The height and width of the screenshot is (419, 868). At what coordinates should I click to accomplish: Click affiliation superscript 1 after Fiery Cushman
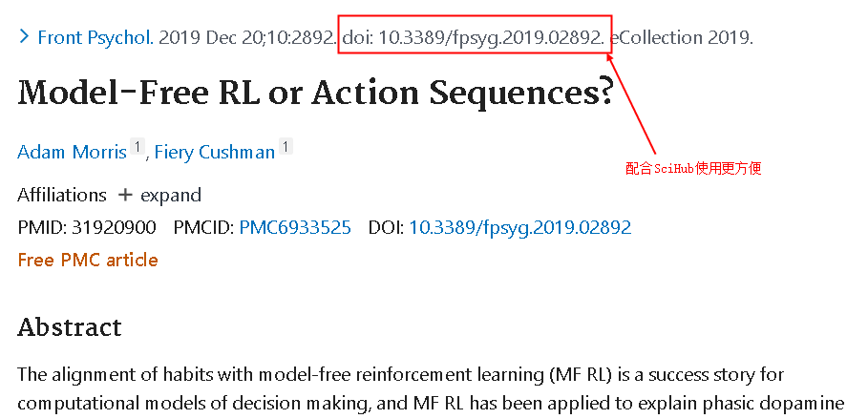[x=286, y=148]
